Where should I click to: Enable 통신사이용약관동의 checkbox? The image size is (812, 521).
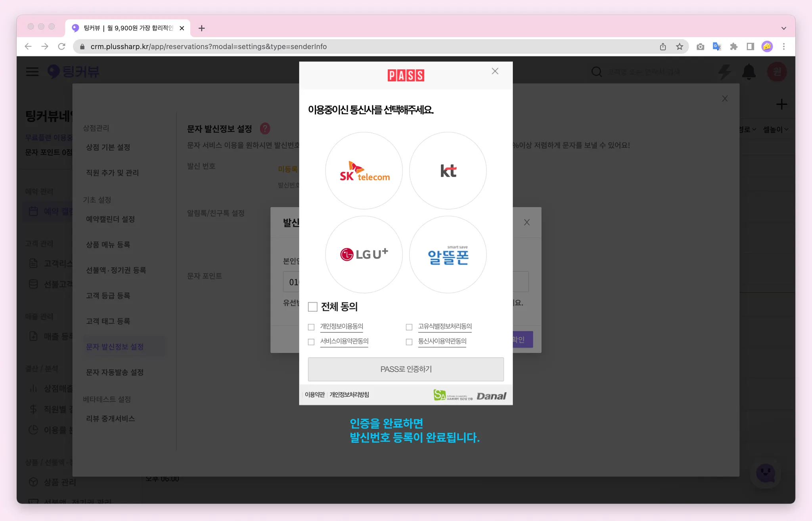click(409, 342)
